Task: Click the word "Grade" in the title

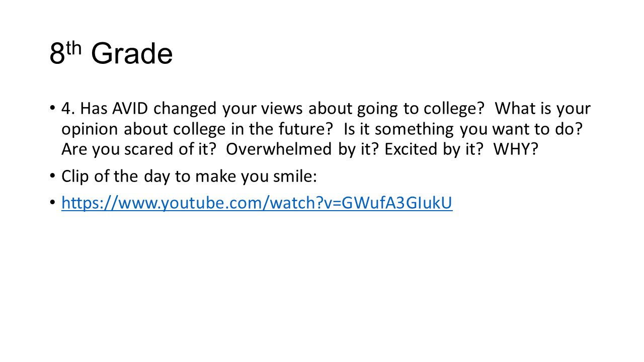Action: [132, 54]
